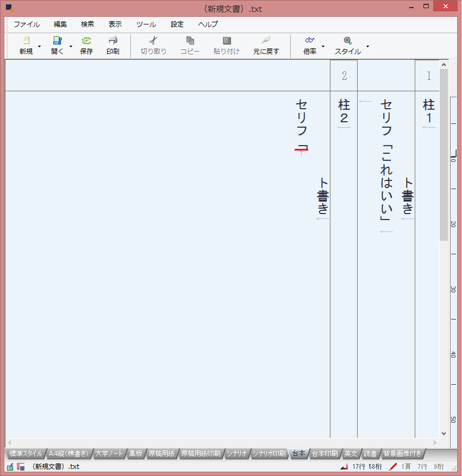Open the ファイル menu
The height and width of the screenshot is (476, 462).
[27, 24]
